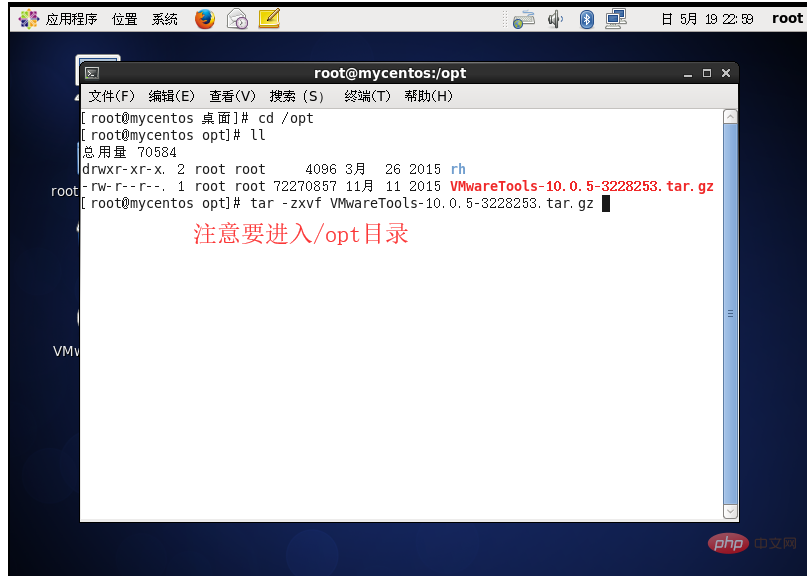Open the Bluetooth tray icon
This screenshot has width=807, height=576.
[586, 20]
